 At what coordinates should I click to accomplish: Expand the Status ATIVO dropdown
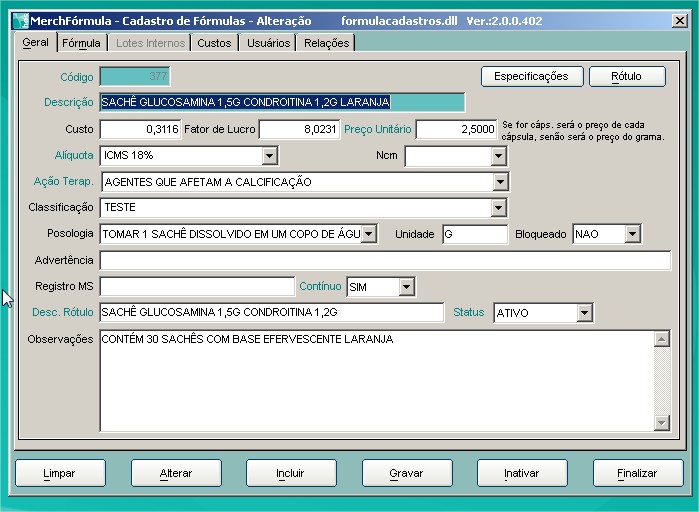(584, 313)
